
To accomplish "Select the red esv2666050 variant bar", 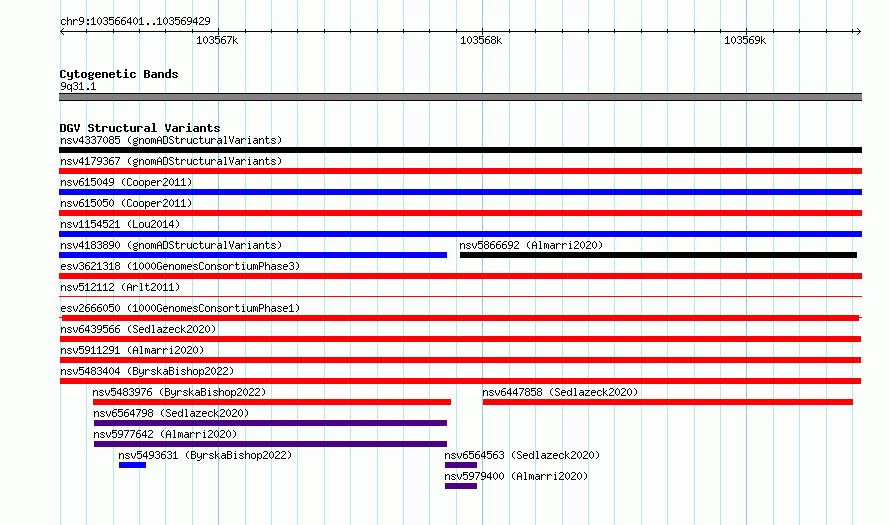I will [460, 318].
